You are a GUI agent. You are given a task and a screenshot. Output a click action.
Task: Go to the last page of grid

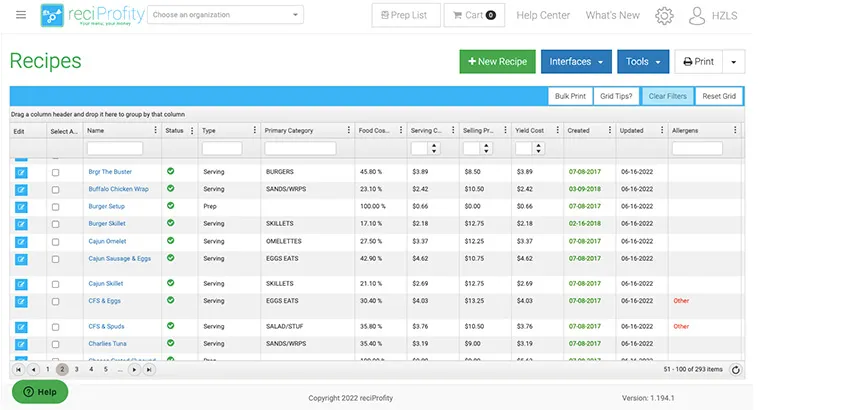(x=149, y=369)
